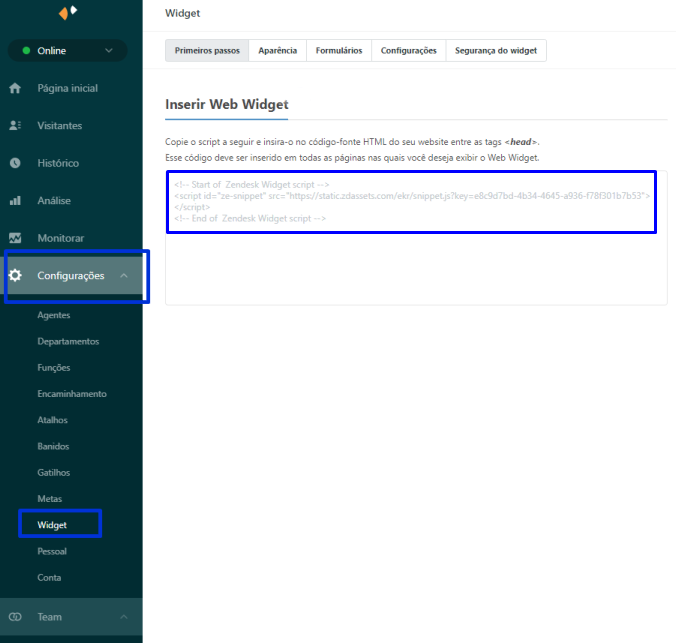The width and height of the screenshot is (676, 643).
Task: Click the text 'Esse código deve ser inserido'
Action: tap(221, 158)
